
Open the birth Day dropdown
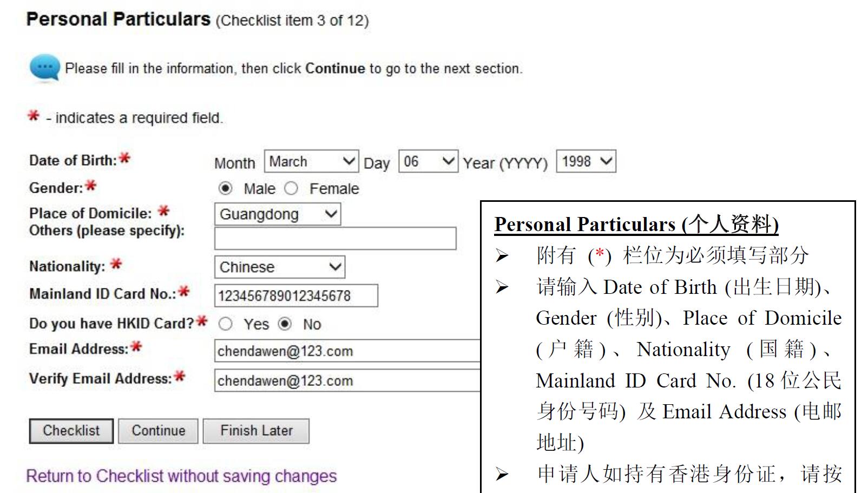tap(428, 161)
